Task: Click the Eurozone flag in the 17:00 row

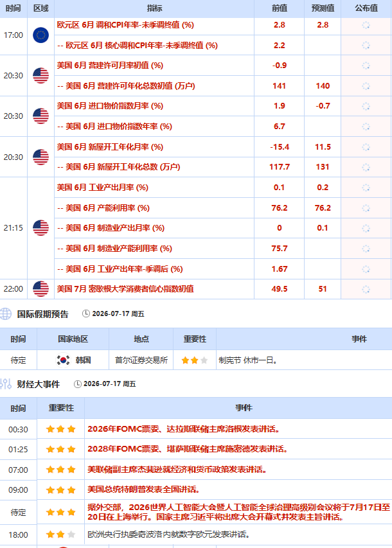Action: (x=40, y=35)
